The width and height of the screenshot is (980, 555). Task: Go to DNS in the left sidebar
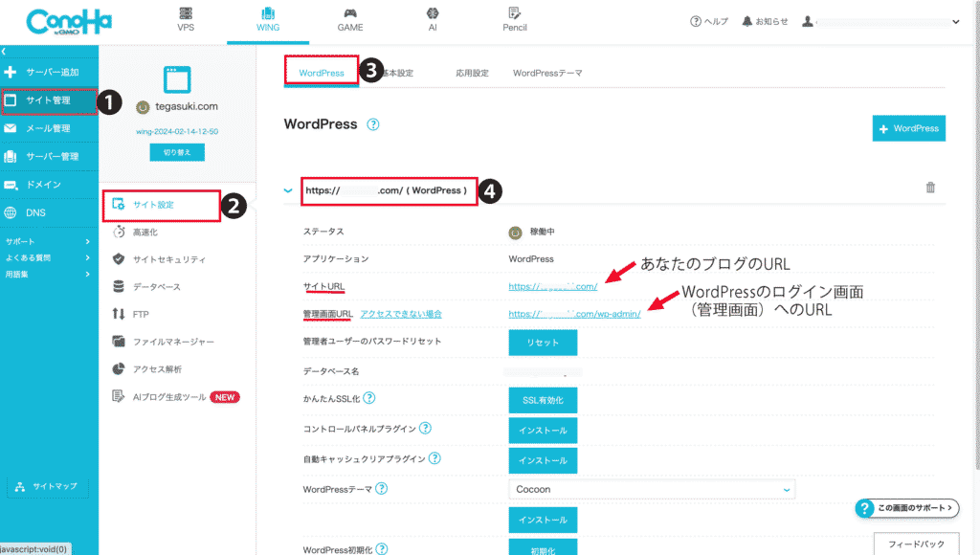35,212
